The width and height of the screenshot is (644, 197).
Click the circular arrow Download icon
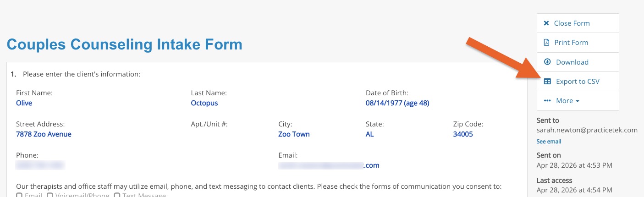tap(547, 62)
